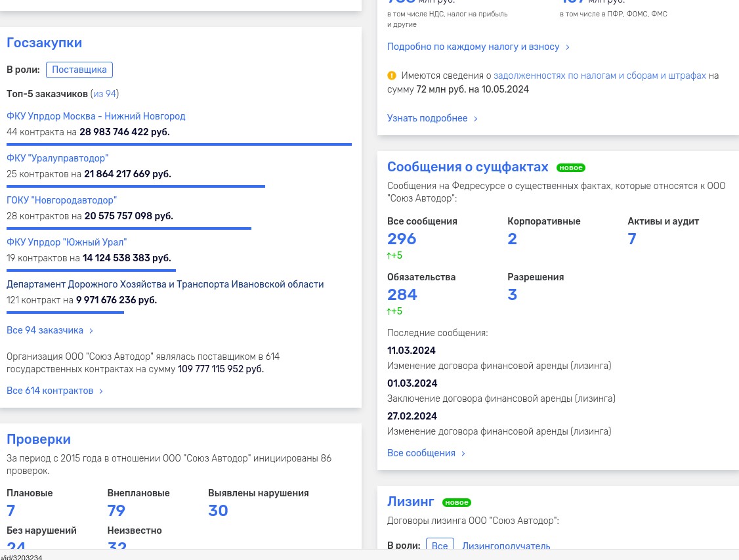This screenshot has height=560, width=739.
Task: Open violations found count 30
Action: [218, 511]
